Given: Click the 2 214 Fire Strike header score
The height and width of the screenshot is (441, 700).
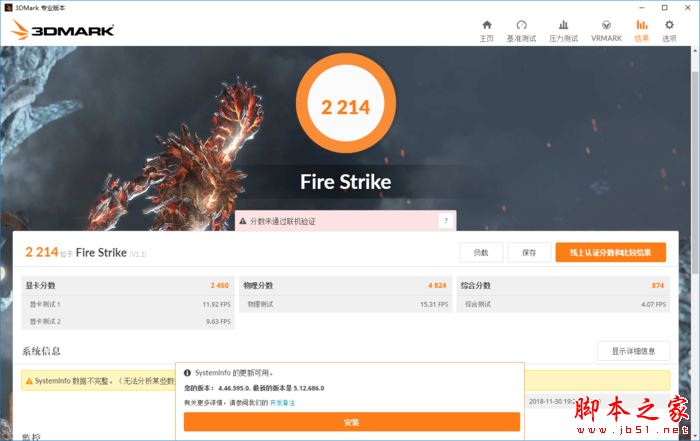Looking at the screenshot, I should coord(42,252).
